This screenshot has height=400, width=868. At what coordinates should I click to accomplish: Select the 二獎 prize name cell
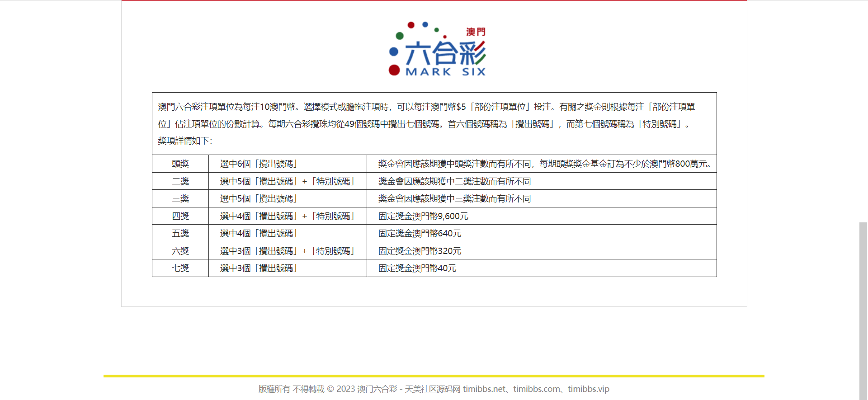(180, 181)
